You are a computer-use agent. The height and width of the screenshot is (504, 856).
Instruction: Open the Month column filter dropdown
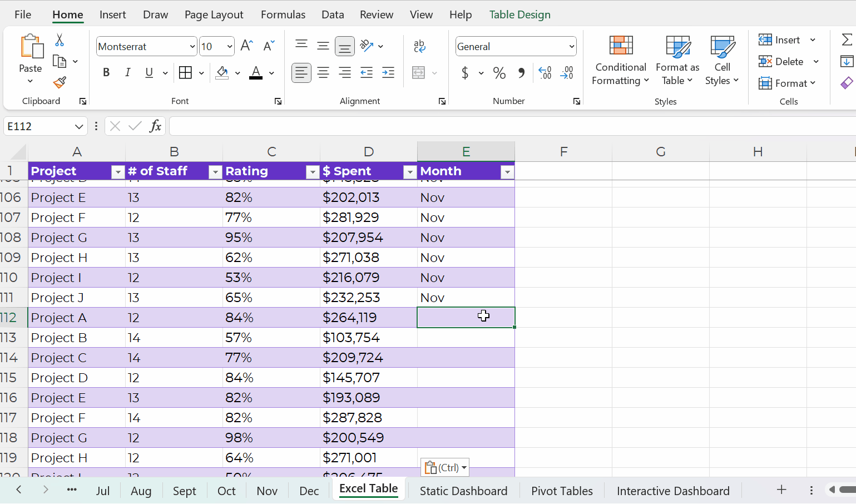pos(507,172)
